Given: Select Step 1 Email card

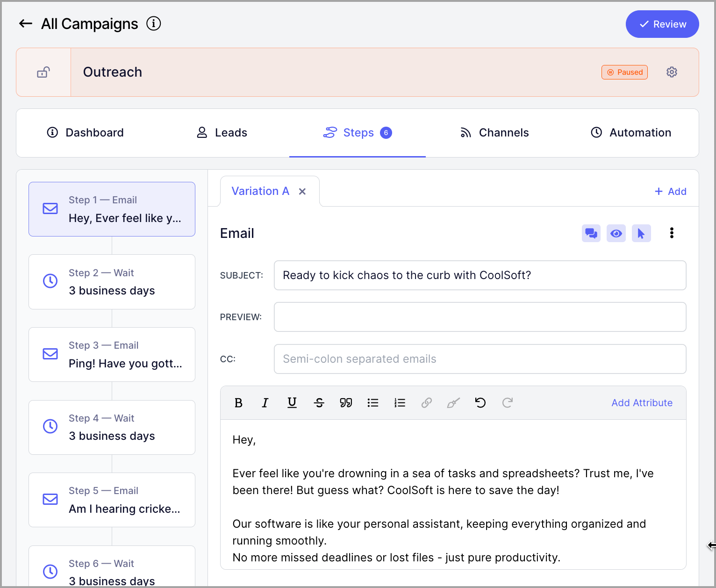Looking at the screenshot, I should pyautogui.click(x=112, y=209).
